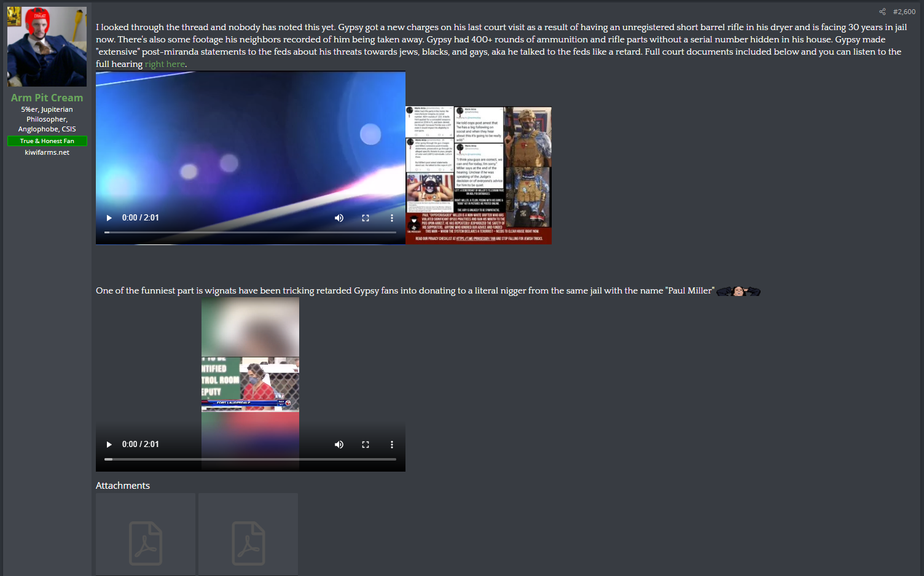Screen dimensions: 924x576
Task: Follow the "right here" hearing link
Action: click(x=165, y=64)
